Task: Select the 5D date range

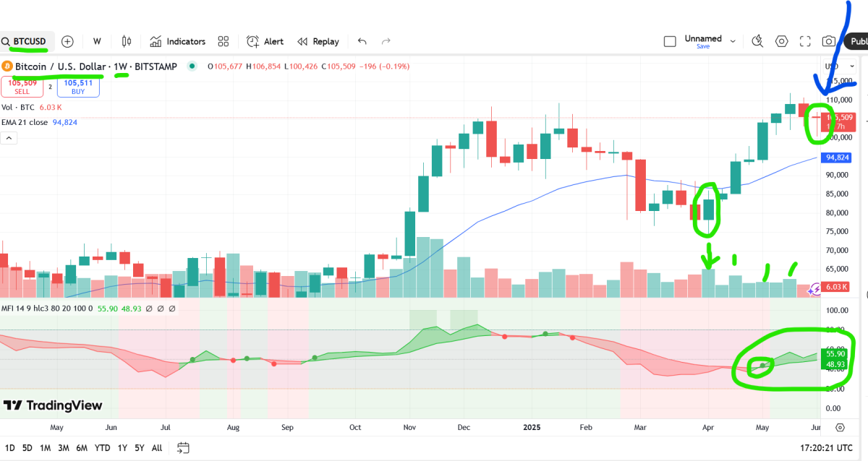Action: (x=27, y=448)
